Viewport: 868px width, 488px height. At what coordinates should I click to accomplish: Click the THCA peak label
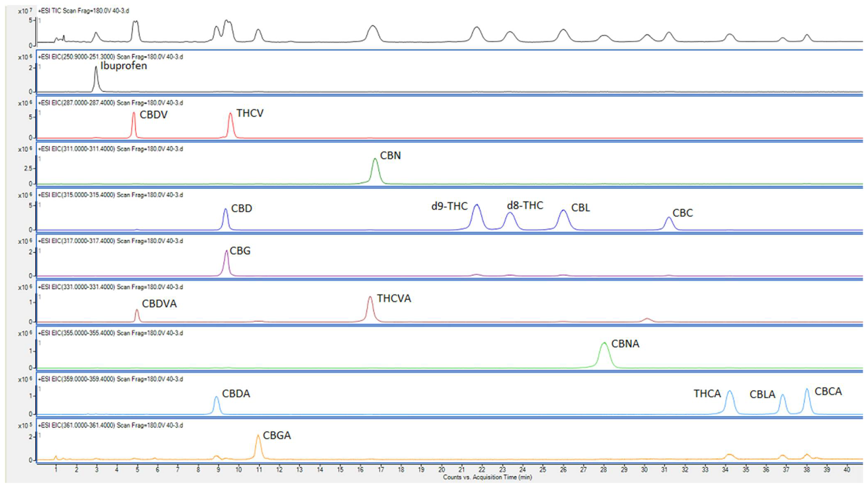tap(707, 394)
